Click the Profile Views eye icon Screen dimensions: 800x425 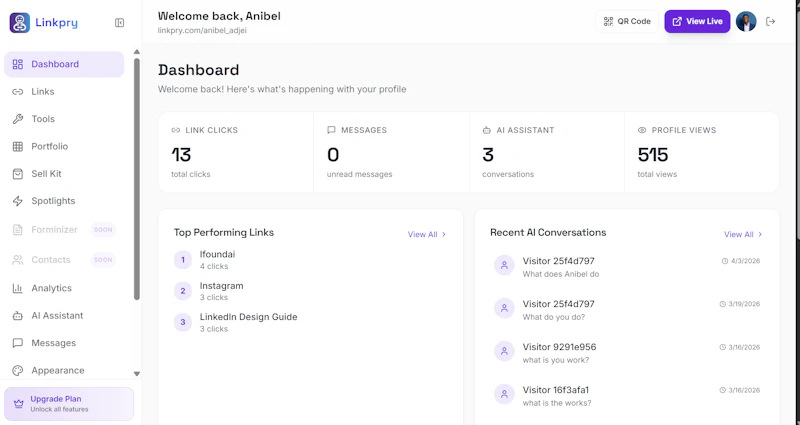point(642,130)
